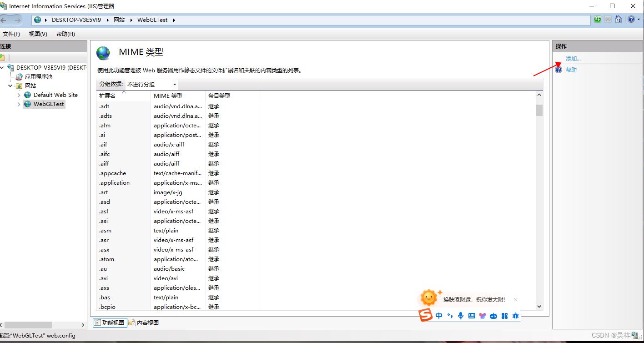Screen dimensions: 644x343
Task: Select Default Web Site in tree
Action: click(55, 95)
